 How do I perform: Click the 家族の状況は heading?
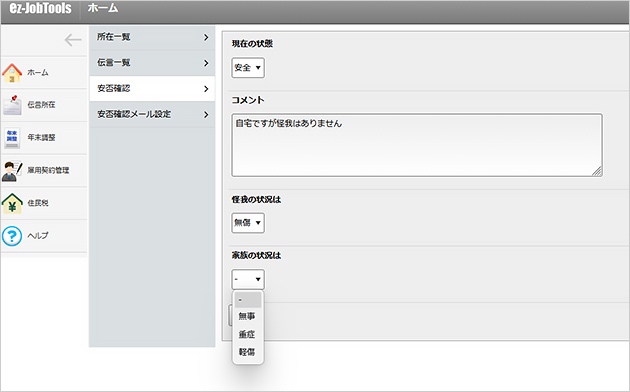pos(256,255)
